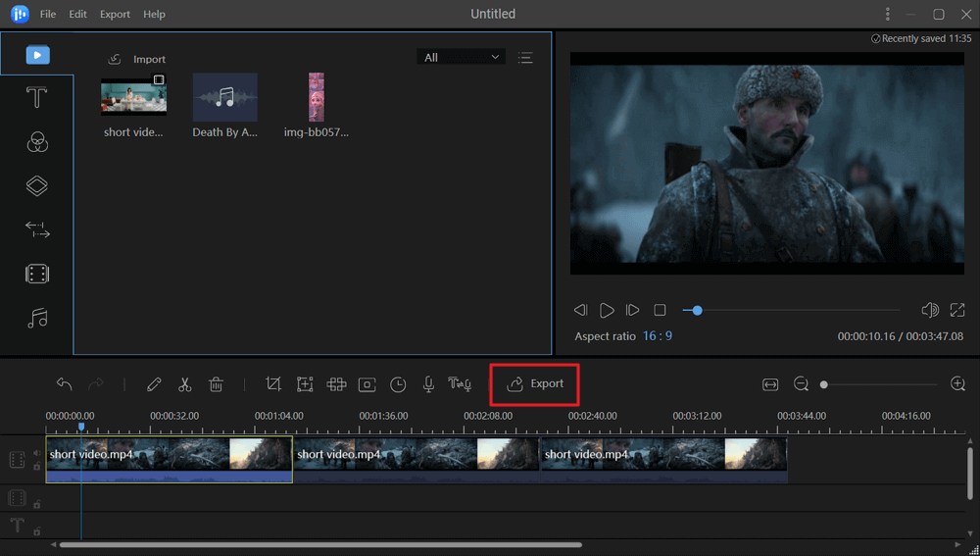Open the File menu
980x556 pixels.
click(48, 15)
